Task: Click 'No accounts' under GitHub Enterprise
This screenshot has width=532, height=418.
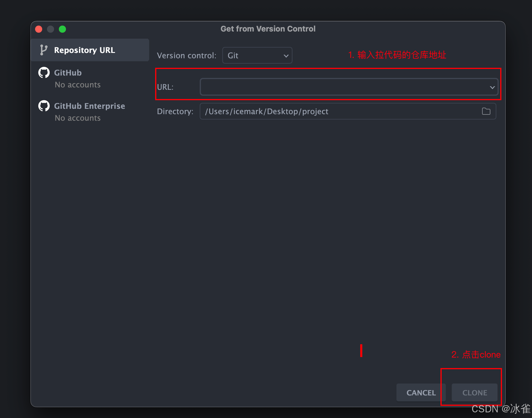Action: point(78,118)
